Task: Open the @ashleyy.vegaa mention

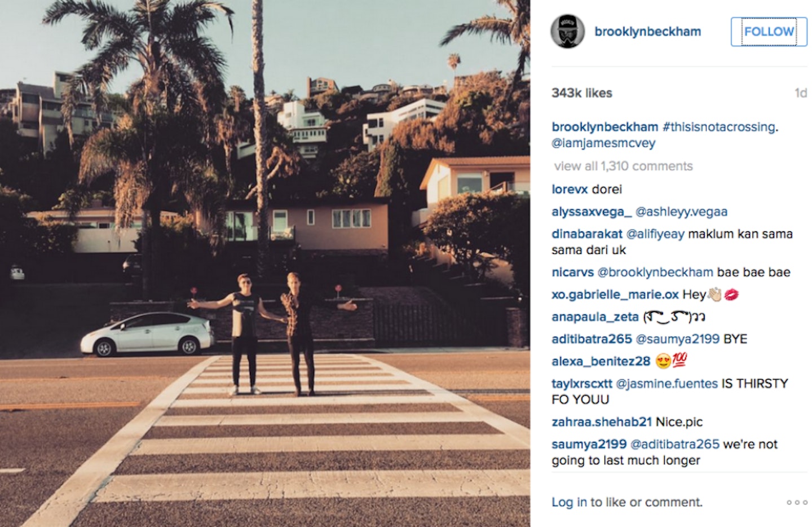Action: pyautogui.click(x=681, y=212)
